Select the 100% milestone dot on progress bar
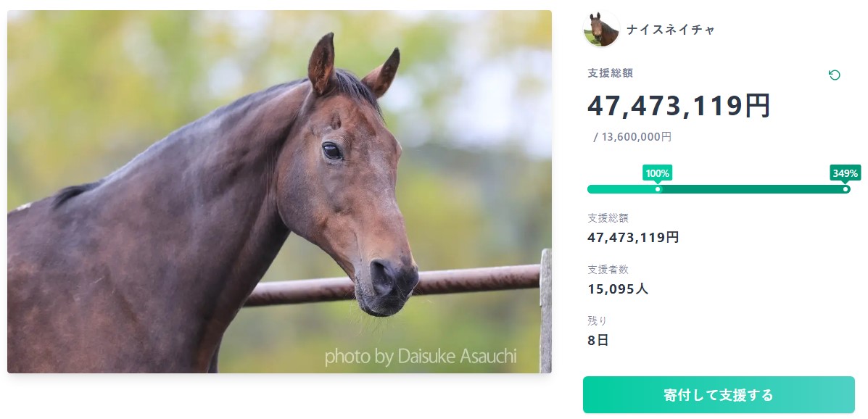Viewport: 868px width, 419px height. (658, 189)
